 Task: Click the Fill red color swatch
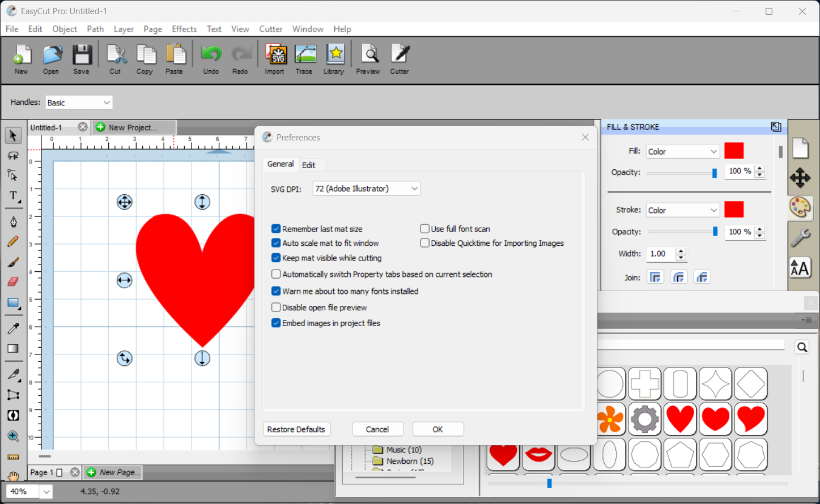click(734, 151)
